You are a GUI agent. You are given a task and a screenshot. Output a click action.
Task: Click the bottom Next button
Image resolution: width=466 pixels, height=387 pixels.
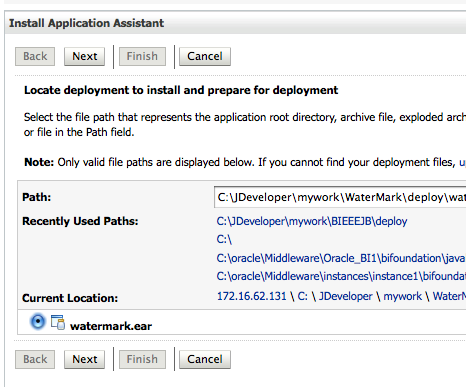tap(85, 359)
